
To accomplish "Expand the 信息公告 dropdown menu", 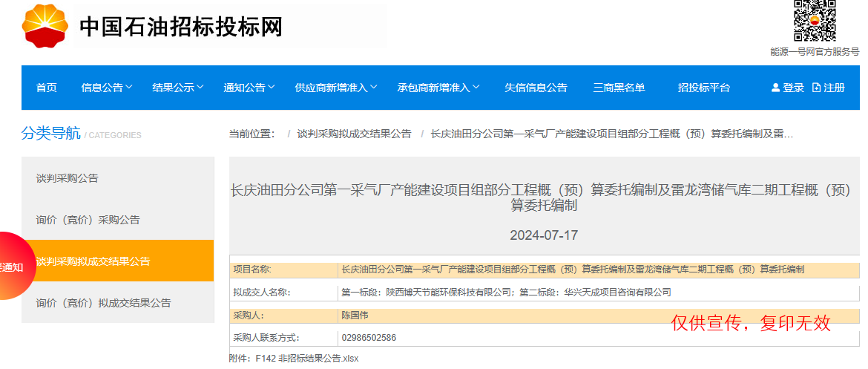I will point(106,88).
